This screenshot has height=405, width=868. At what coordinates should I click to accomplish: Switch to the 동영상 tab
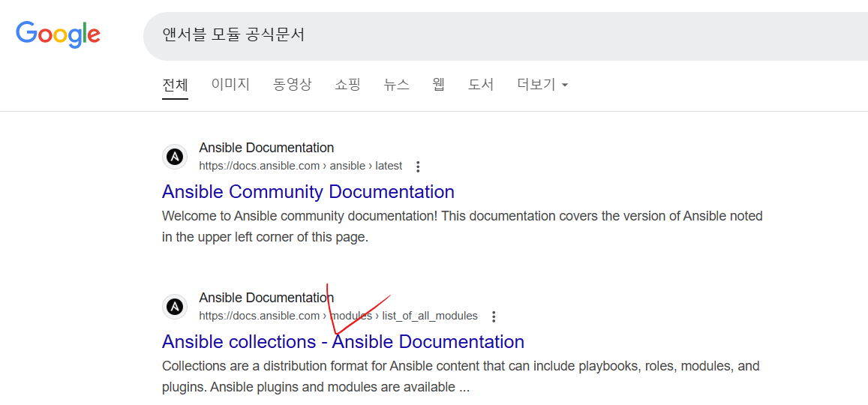tap(293, 85)
